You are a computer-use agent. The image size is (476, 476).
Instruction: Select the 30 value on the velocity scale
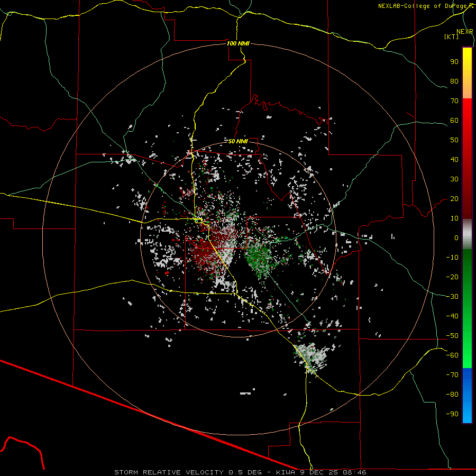pos(454,179)
